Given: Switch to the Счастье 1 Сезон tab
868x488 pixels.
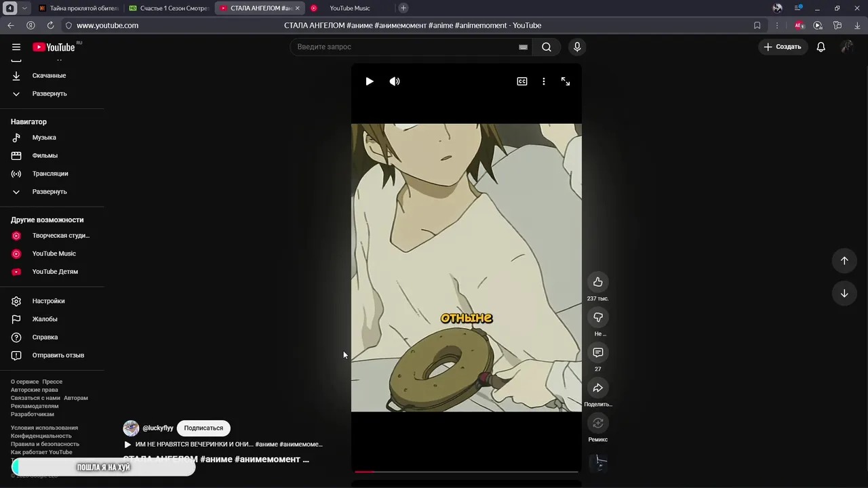Looking at the screenshot, I should (x=169, y=8).
